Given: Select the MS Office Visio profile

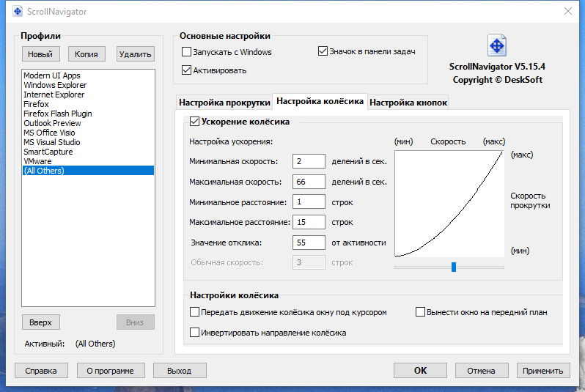Looking at the screenshot, I should [x=88, y=133].
